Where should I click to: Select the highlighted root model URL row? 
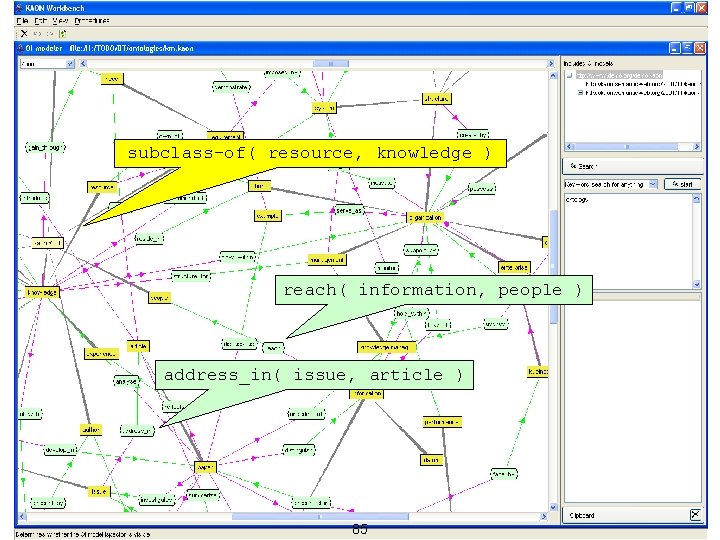(x=619, y=75)
